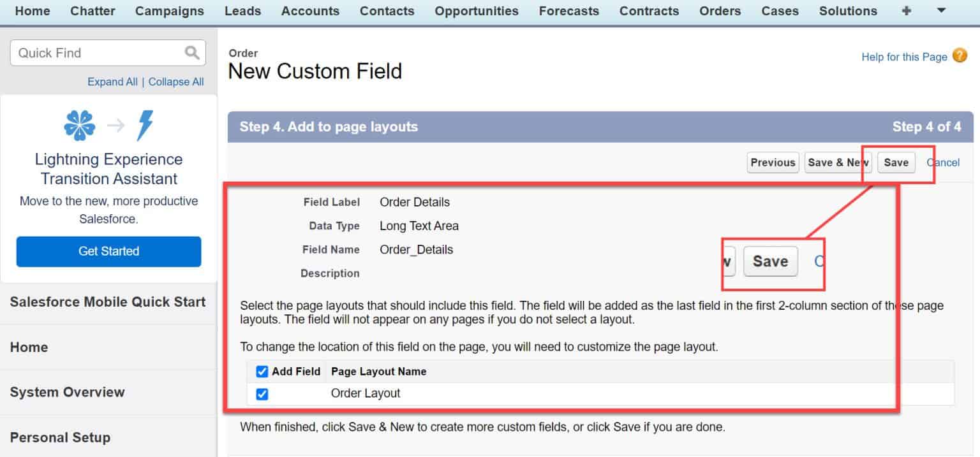Switch to the Contacts tab

[387, 11]
